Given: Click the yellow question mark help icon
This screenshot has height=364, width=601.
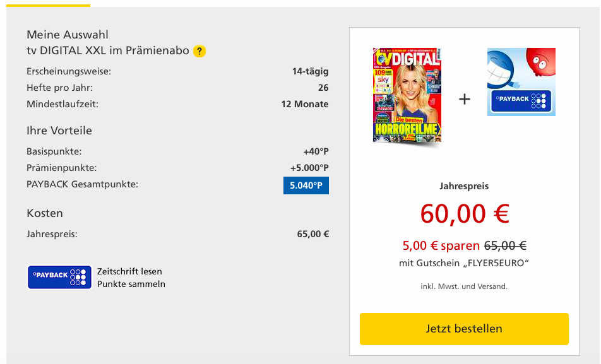Looking at the screenshot, I should 199,51.
